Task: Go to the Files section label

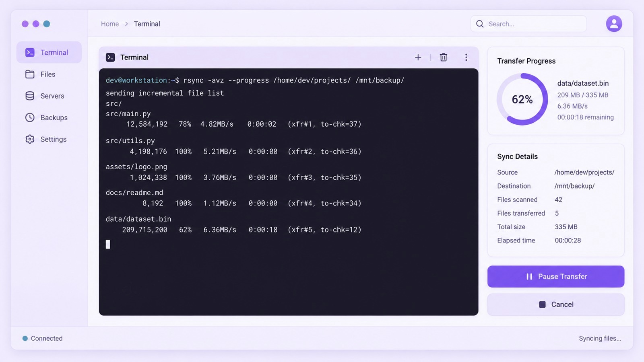Action: (48, 74)
